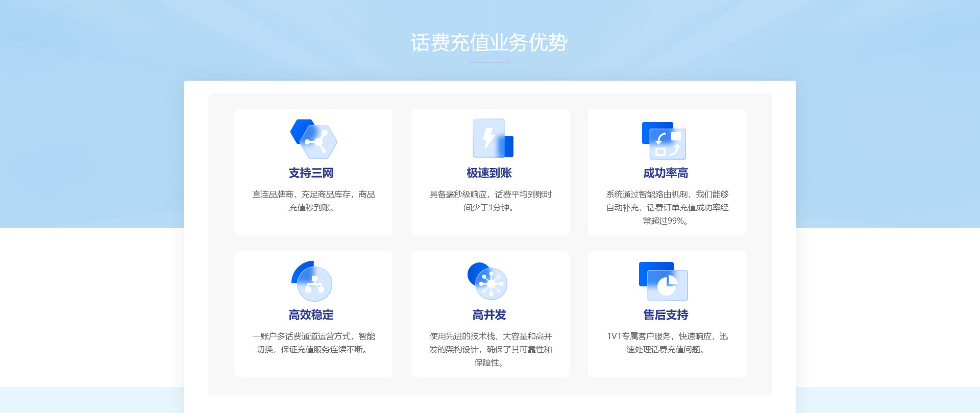
Task: Click description mentioning 智能路由机制
Action: (x=667, y=207)
